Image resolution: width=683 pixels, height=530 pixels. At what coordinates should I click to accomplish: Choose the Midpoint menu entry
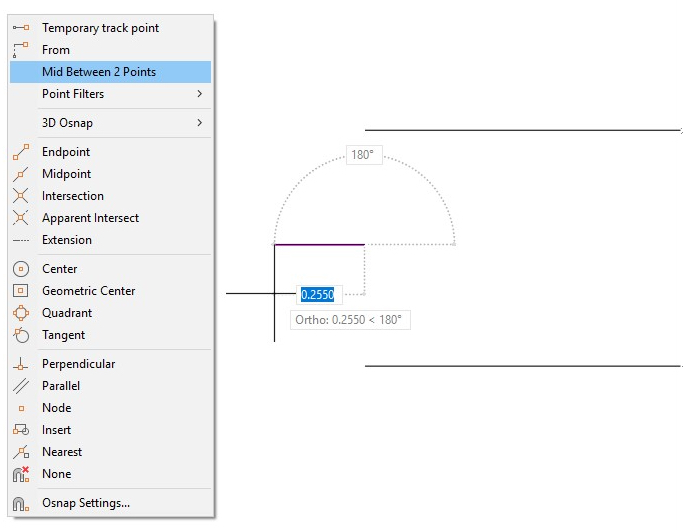(x=110, y=174)
